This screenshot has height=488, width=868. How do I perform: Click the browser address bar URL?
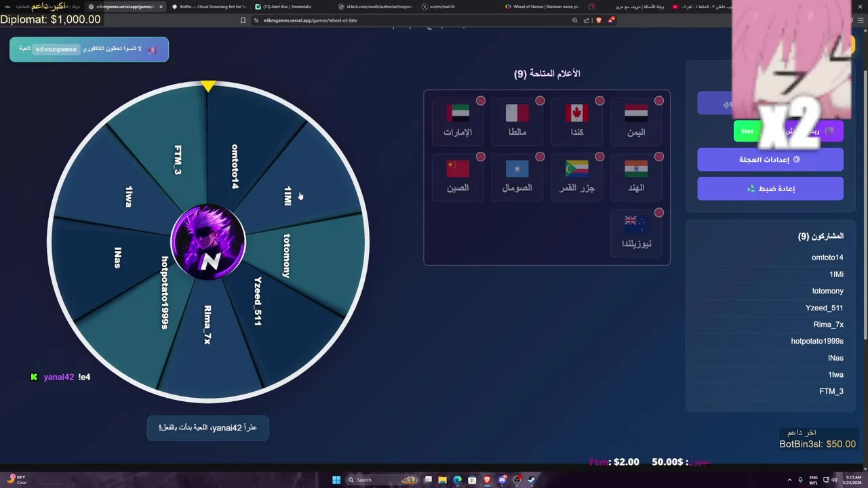tap(311, 20)
